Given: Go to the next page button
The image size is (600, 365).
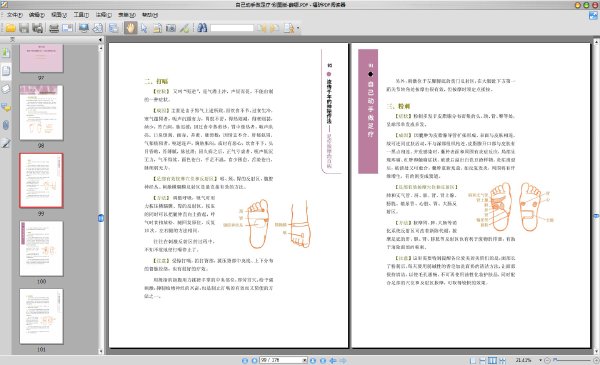Looking at the screenshot, I should pyautogui.click(x=313, y=360).
